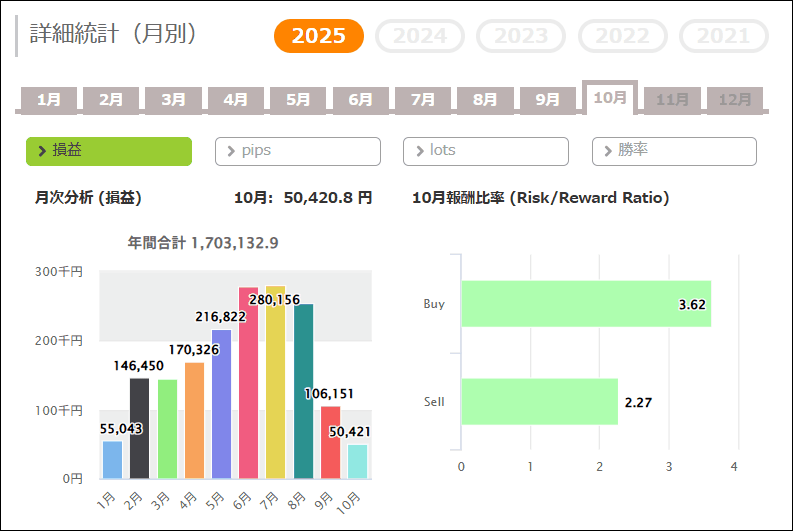Click the Buy risk/reward bar
This screenshot has height=531, width=793.
[x=585, y=304]
